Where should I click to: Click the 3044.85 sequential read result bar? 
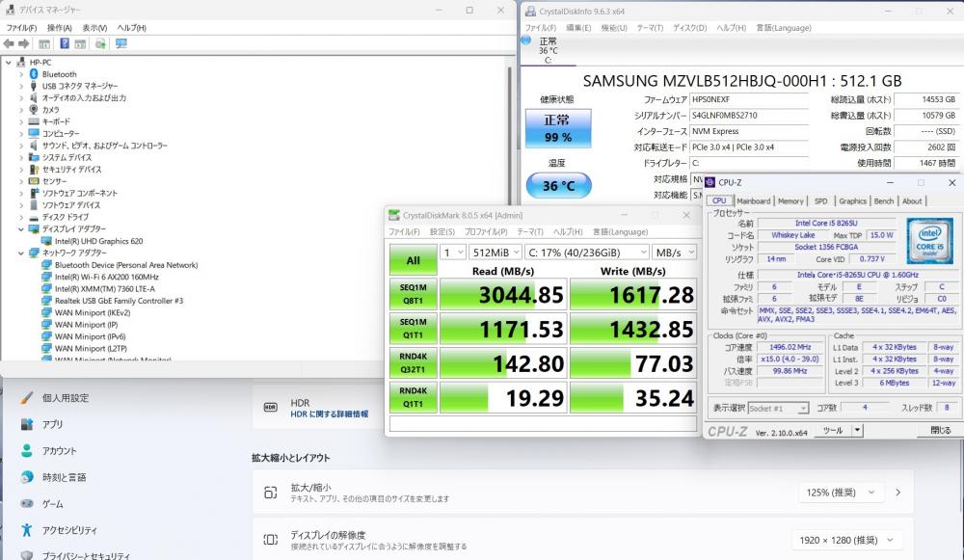click(503, 294)
